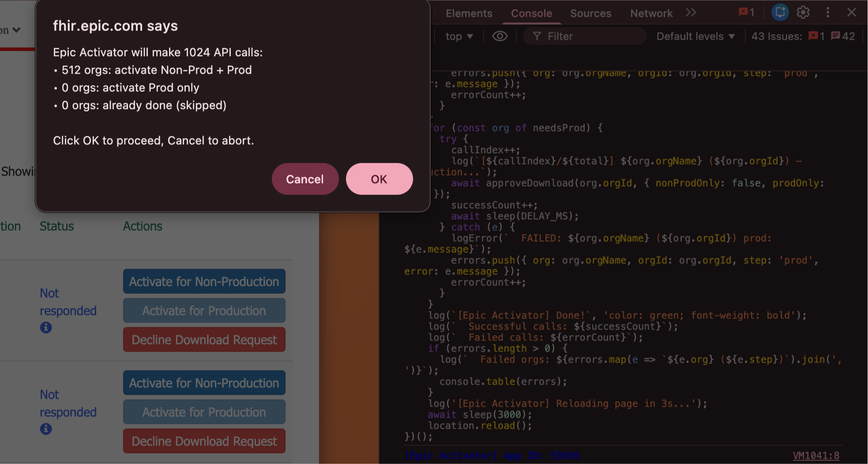Close the DevTools panel
868x464 pixels.
tap(852, 12)
